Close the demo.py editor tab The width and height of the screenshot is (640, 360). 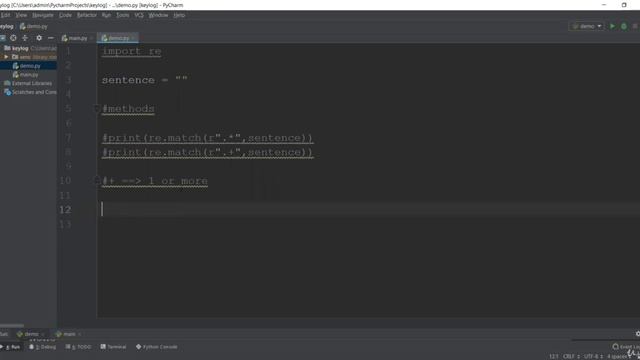pos(133,38)
